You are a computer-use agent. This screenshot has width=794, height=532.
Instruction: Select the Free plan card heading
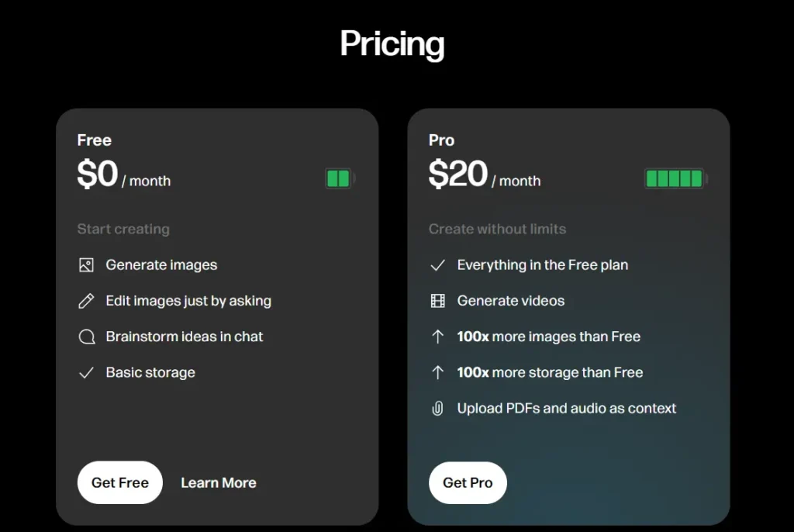click(94, 140)
